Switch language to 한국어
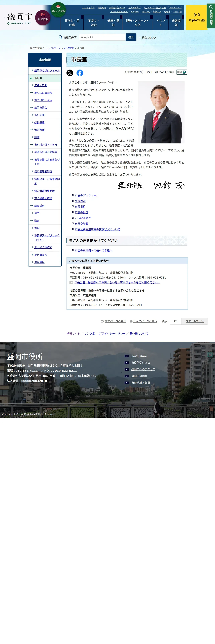Image resolution: width=215 pixels, height=644 pixels. (167, 12)
